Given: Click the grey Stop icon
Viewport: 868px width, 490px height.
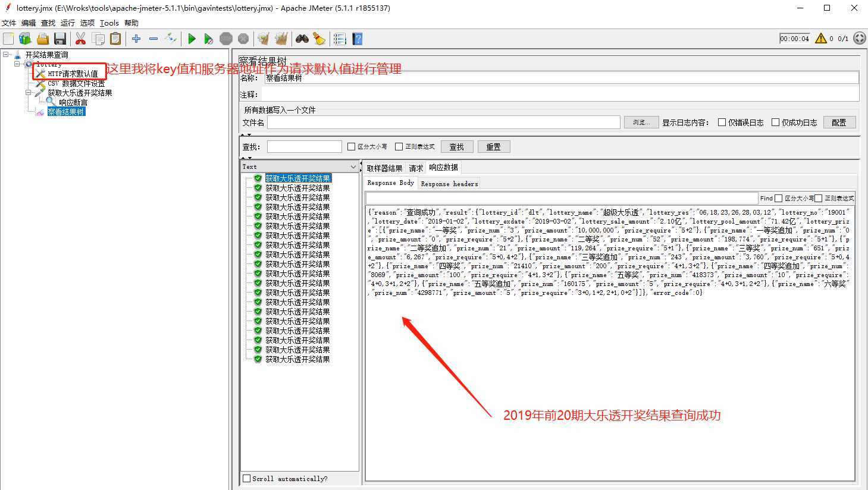Looking at the screenshot, I should pos(225,39).
